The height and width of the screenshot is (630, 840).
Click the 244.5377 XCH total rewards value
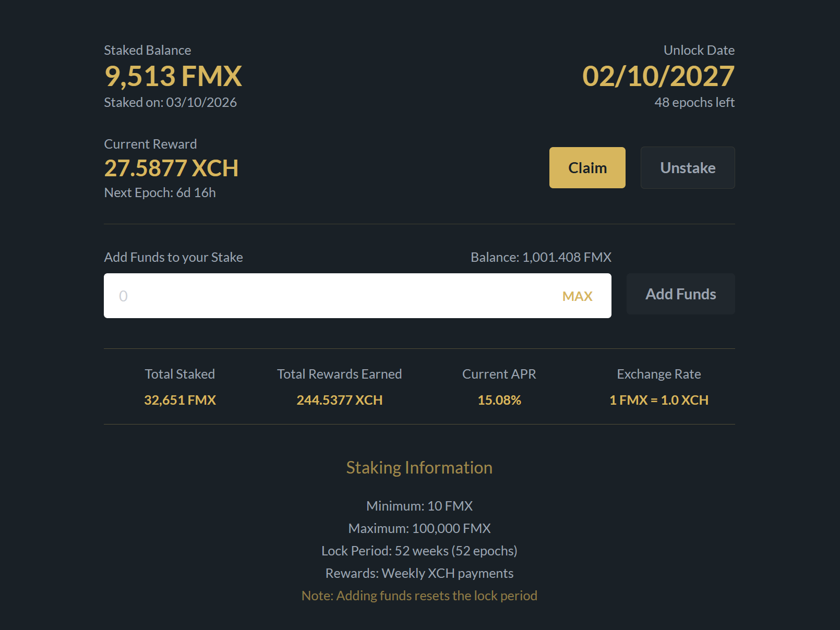click(x=340, y=400)
